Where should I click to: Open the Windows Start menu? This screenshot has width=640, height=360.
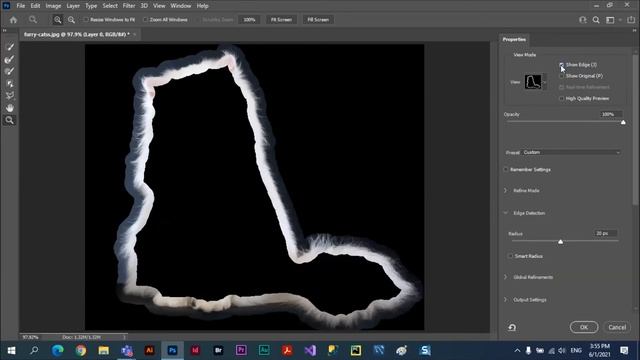tap(11, 350)
